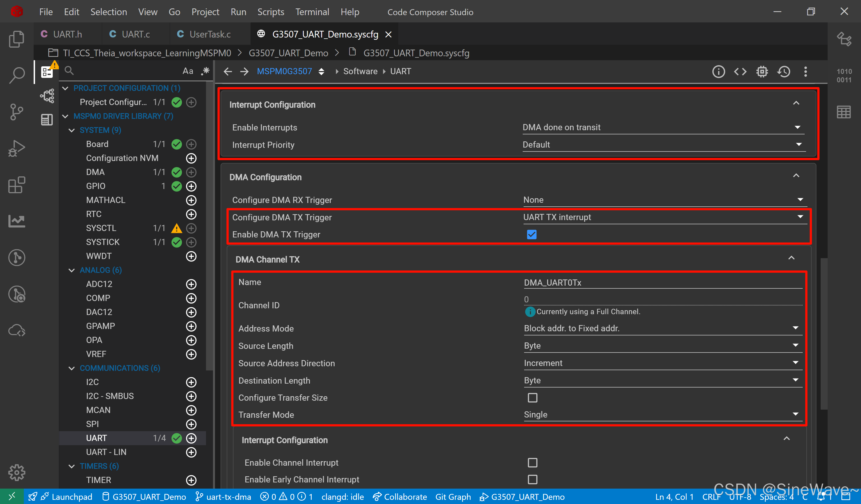Add an SPI module instance
This screenshot has height=504, width=861.
point(191,424)
